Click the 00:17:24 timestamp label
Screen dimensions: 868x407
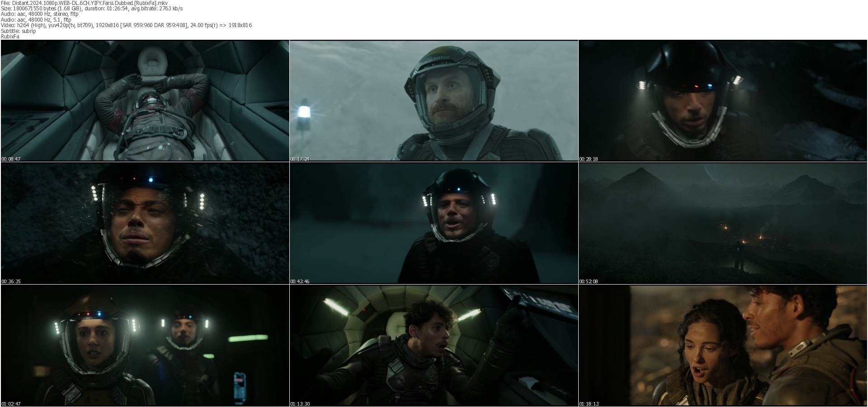point(300,159)
